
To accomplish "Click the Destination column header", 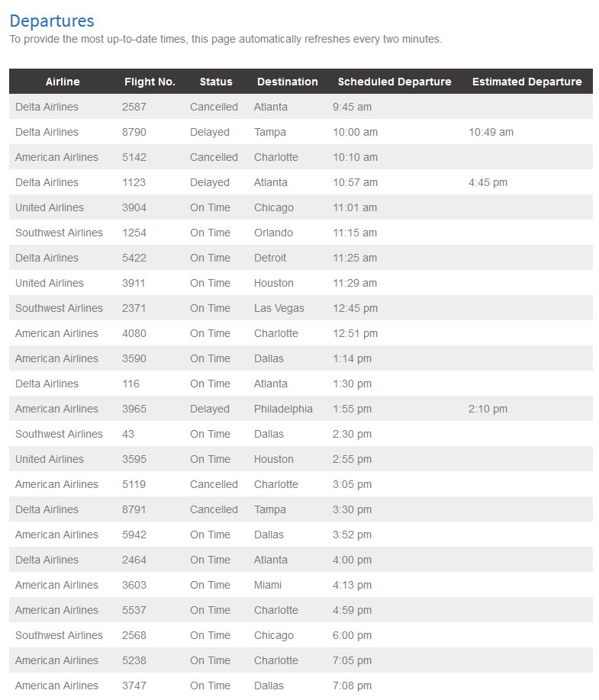I will 287,82.
